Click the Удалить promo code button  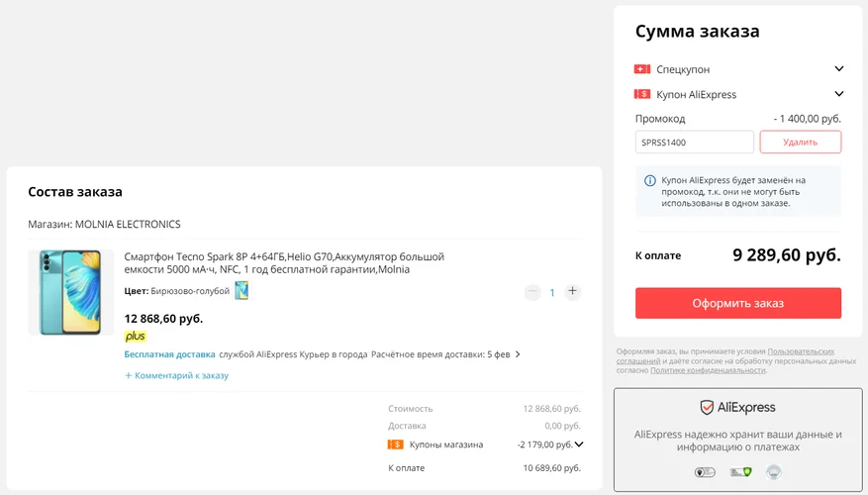[x=800, y=142]
